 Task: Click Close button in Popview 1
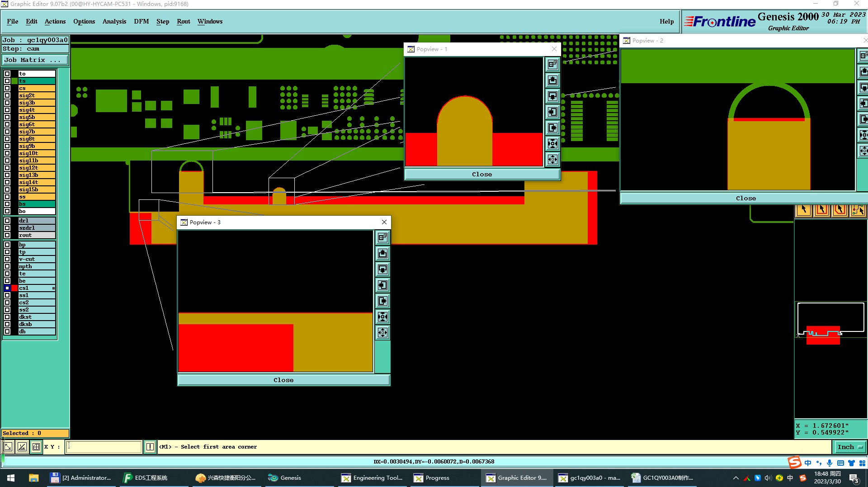(x=482, y=174)
